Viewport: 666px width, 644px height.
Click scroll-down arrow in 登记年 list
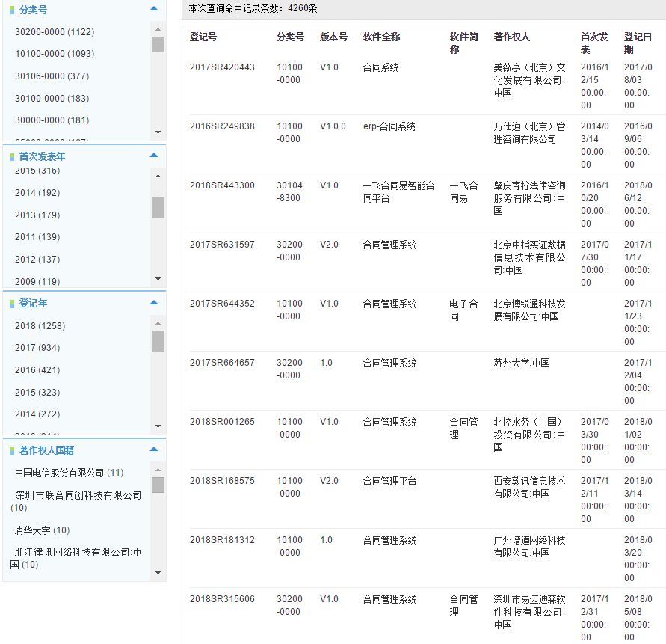click(x=158, y=426)
